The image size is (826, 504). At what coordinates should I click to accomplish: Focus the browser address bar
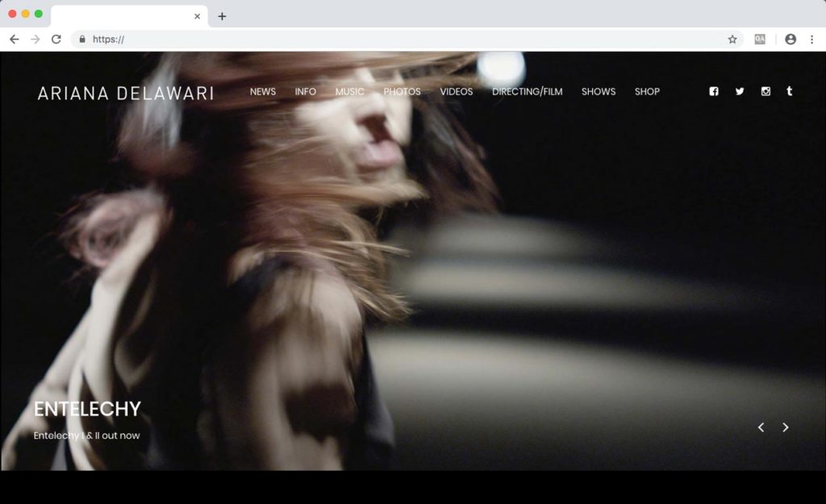tap(406, 39)
